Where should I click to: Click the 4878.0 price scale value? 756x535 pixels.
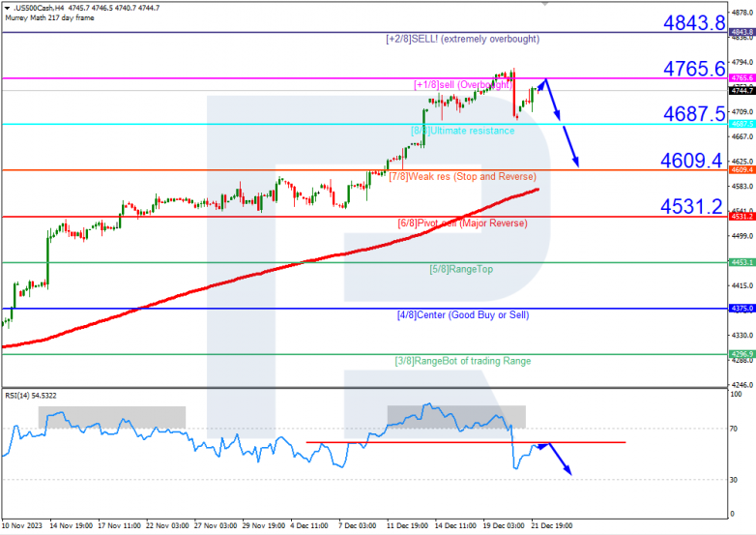click(742, 12)
